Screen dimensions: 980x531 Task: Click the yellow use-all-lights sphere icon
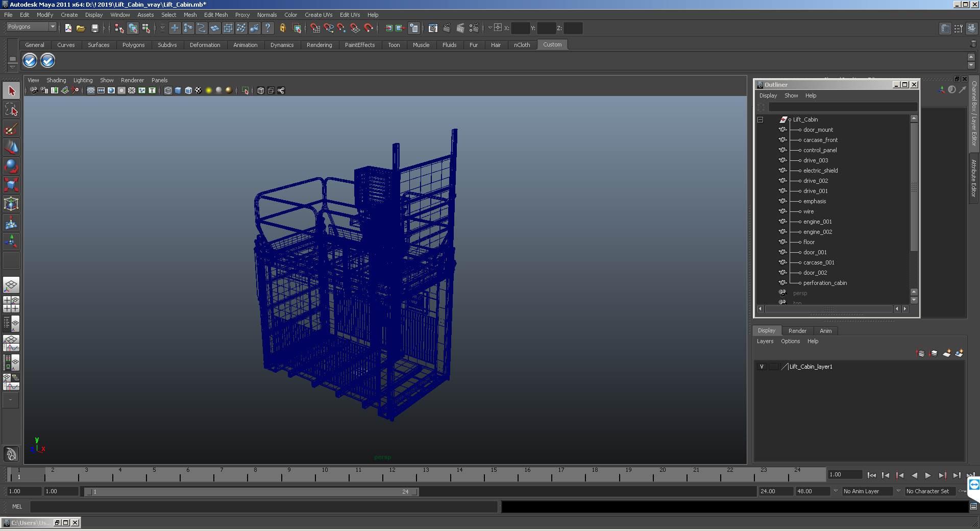tap(209, 90)
